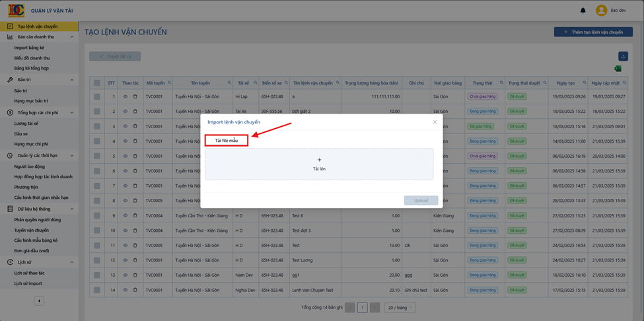The width and height of the screenshot is (644, 321).
Task: View row 11 using its eye icon
Action: click(x=125, y=246)
